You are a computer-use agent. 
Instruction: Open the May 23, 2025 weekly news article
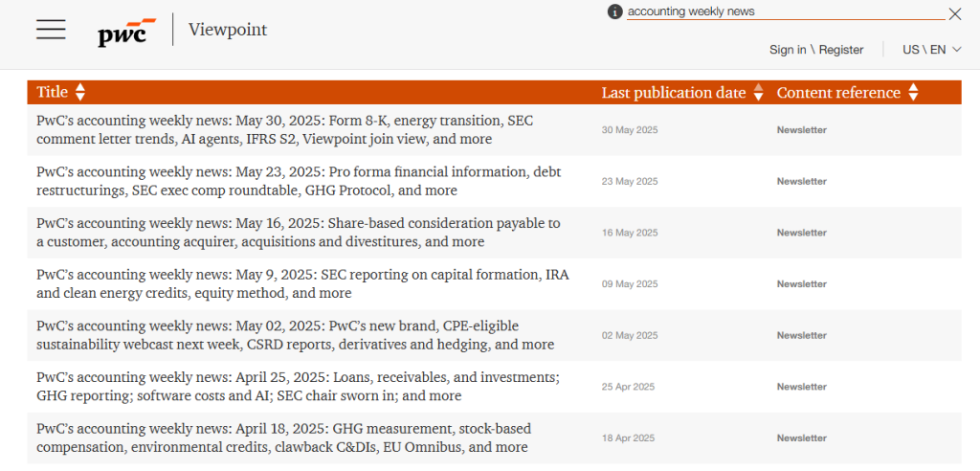(299, 181)
